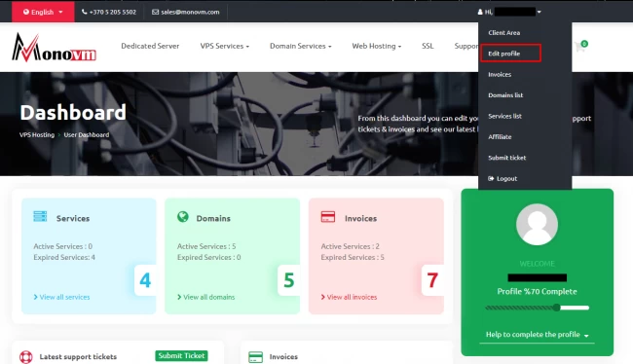Click the support tickets lifebuoy icon
Image resolution: width=633 pixels, height=364 pixels.
point(26,357)
